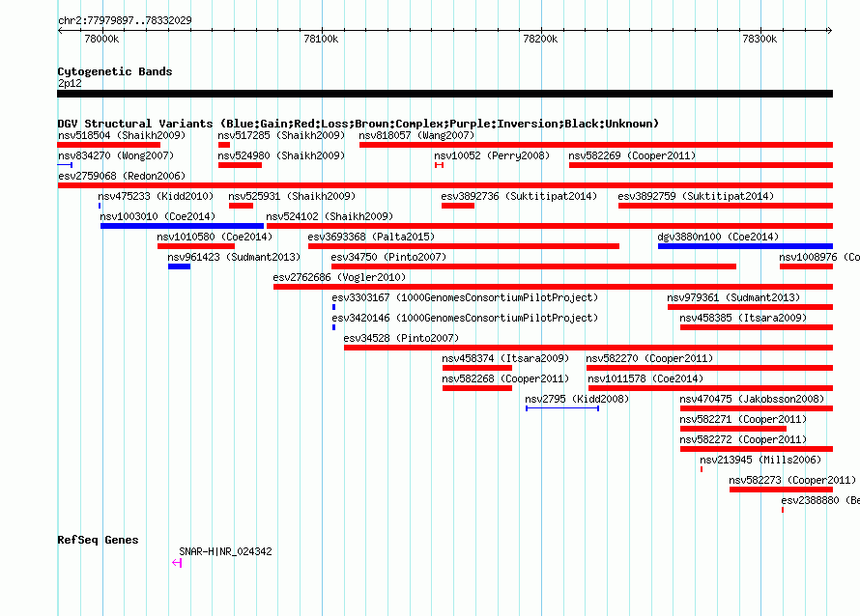The height and width of the screenshot is (616, 860).
Task: Select the blue dgv3880n100 (Coe2014) gain bar
Action: [745, 246]
